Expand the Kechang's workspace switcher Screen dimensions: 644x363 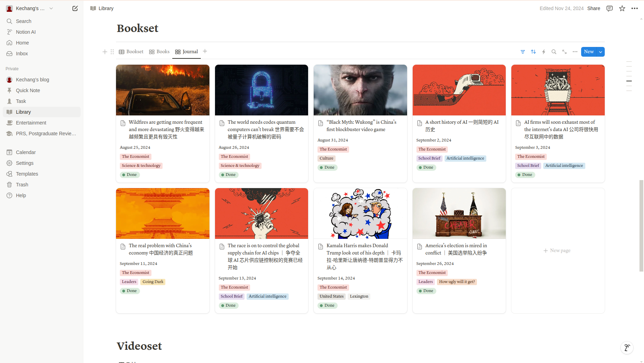tap(30, 8)
